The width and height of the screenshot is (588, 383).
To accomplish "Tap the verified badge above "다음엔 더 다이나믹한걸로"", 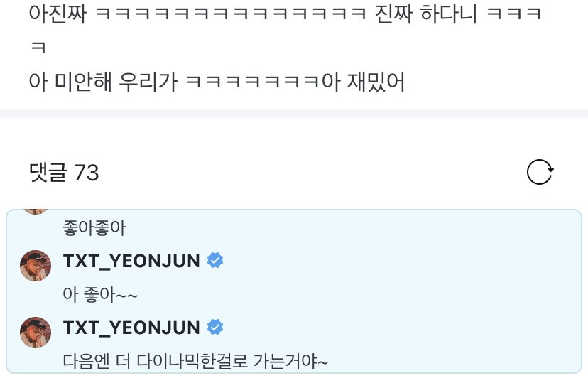I will (215, 327).
